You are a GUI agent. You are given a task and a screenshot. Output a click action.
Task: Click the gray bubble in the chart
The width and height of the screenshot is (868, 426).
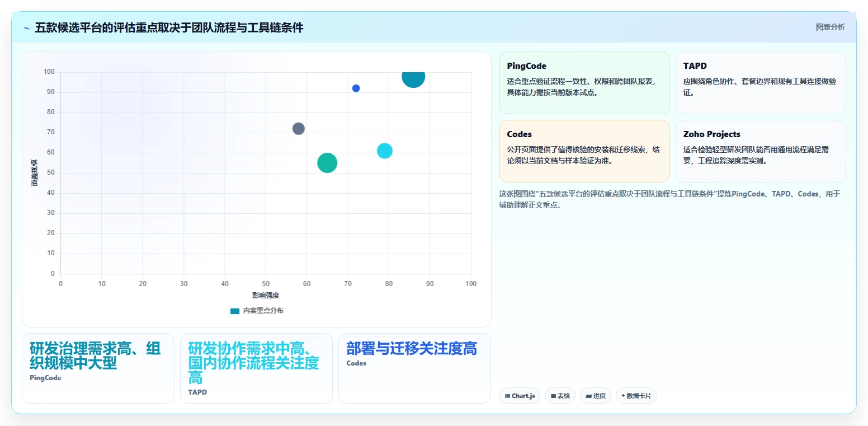coord(299,129)
